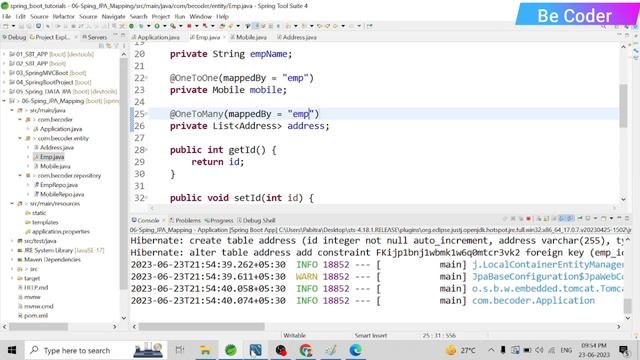
Task: Open the Problems tab
Action: pos(188,220)
